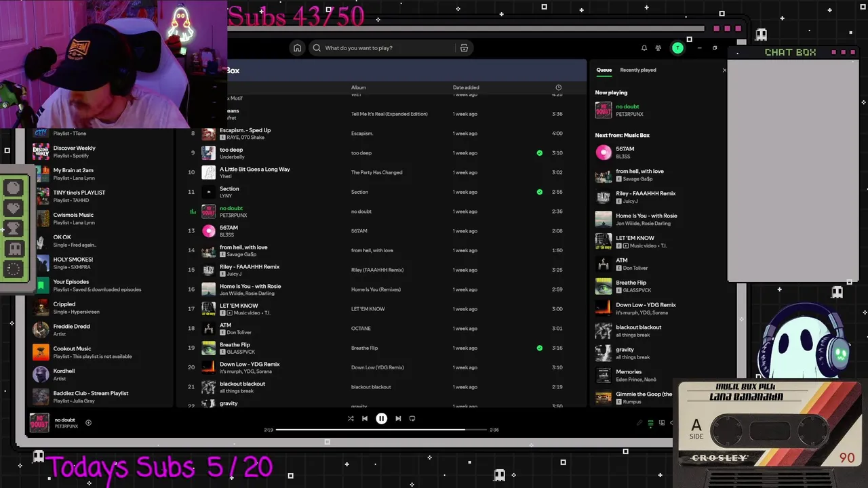Sort tracks by Date added header

tap(466, 87)
